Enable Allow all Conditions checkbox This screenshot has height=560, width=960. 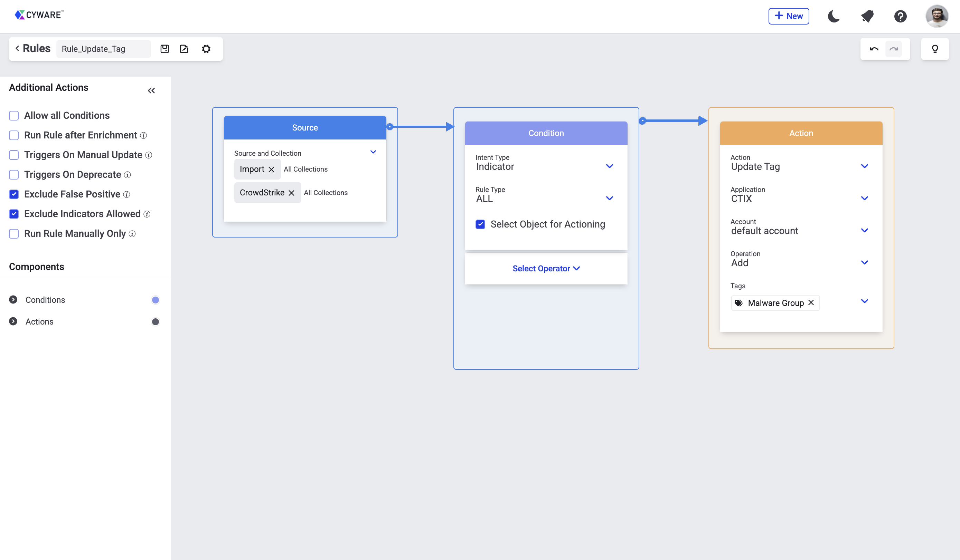tap(14, 115)
